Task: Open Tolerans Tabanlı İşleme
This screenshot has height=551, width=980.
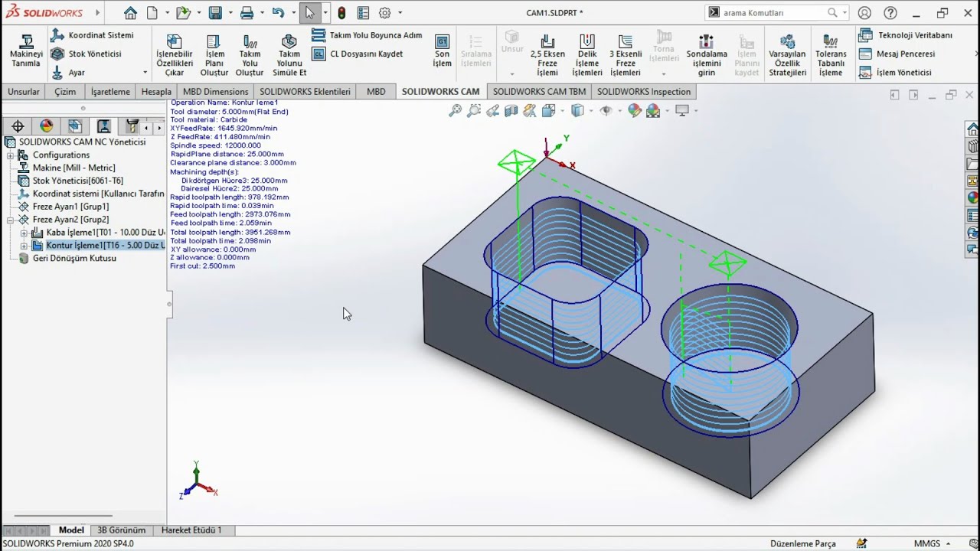Action: 831,56
